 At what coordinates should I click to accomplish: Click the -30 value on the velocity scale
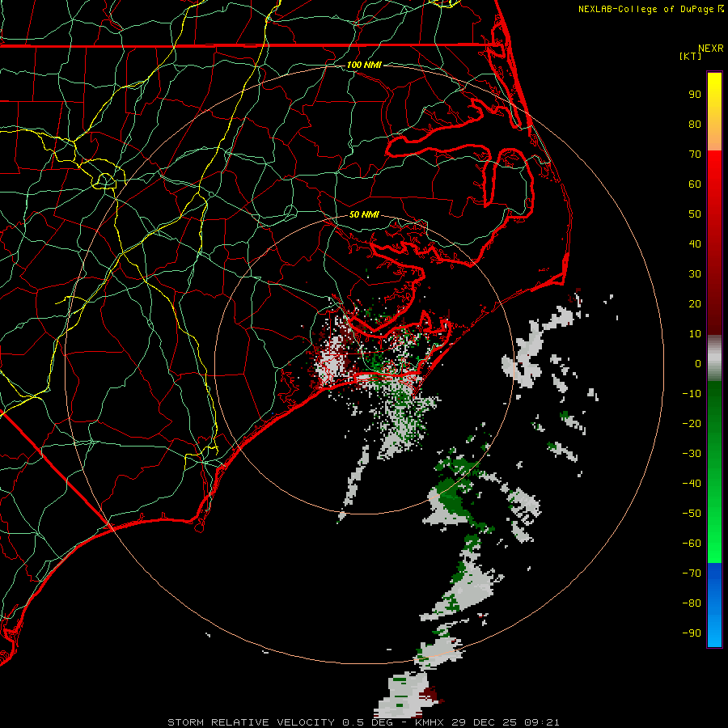(692, 454)
